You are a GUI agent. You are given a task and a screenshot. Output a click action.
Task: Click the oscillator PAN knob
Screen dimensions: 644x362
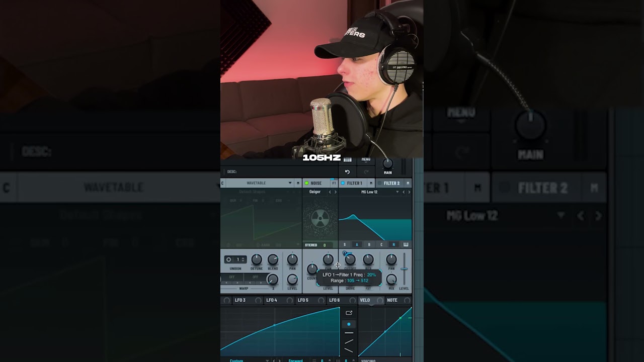coord(292,259)
